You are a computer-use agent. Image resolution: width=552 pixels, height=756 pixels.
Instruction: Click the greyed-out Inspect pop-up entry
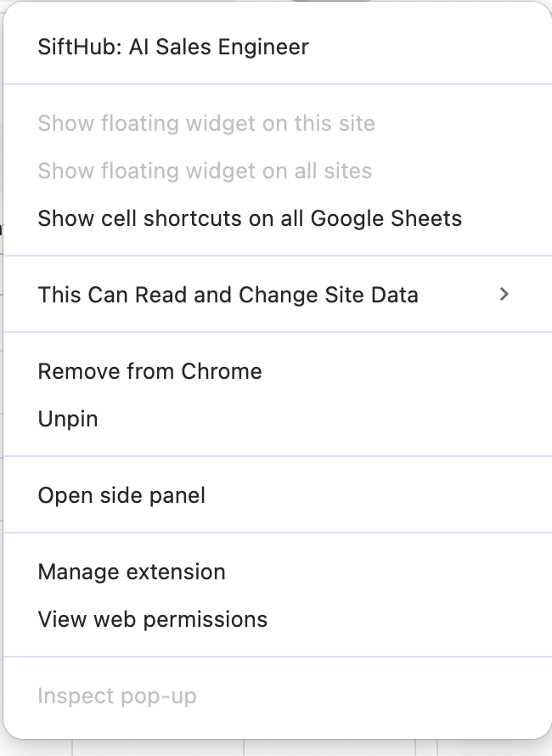tap(117, 697)
